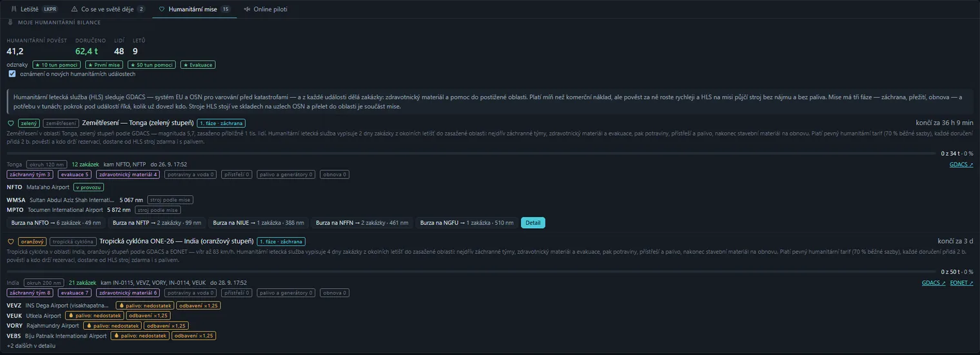The height and width of the screenshot is (355, 980).
Task: Click the fuel drop icon in VEBS row
Action: [117, 336]
